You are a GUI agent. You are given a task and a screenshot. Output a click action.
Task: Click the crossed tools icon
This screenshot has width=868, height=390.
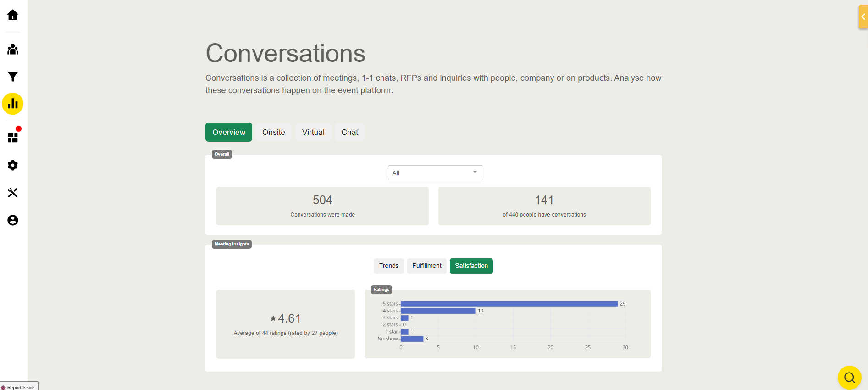click(13, 193)
